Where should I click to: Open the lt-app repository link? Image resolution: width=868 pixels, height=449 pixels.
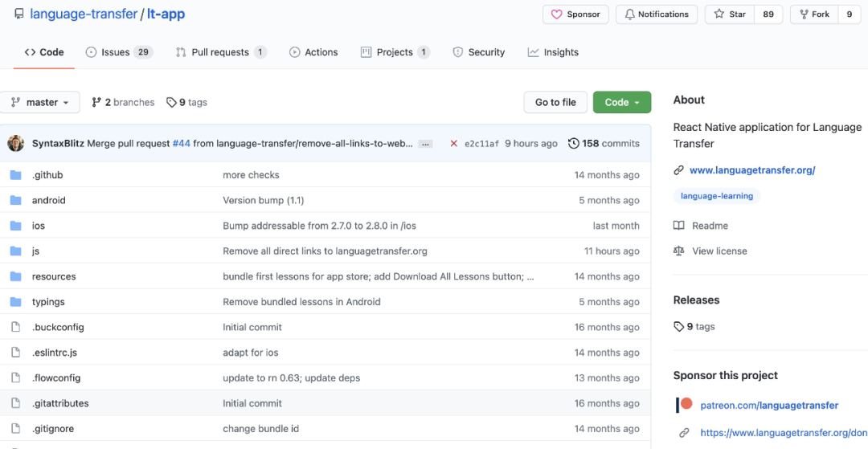pyautogui.click(x=166, y=14)
